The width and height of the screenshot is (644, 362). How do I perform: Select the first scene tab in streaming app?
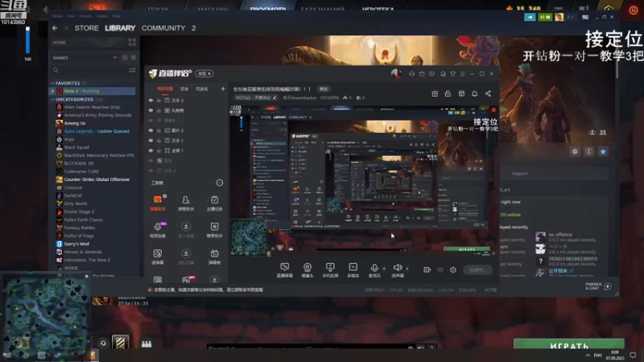click(x=165, y=88)
